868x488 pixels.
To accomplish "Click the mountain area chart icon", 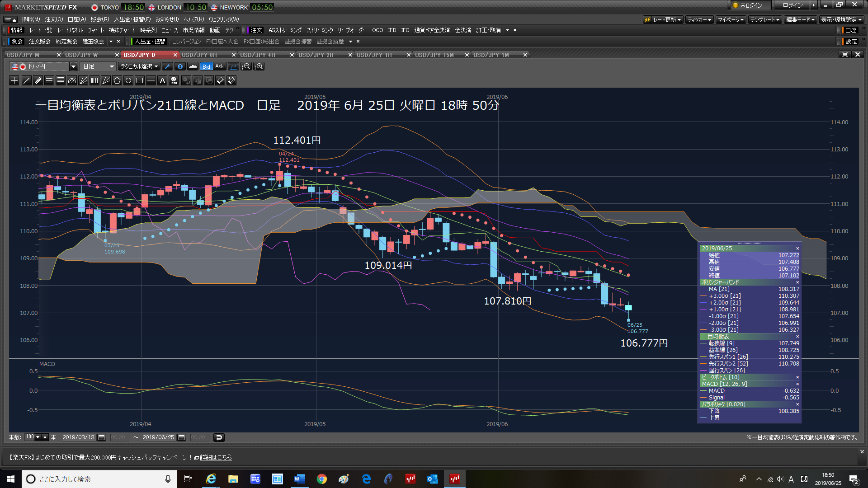I will point(193,66).
